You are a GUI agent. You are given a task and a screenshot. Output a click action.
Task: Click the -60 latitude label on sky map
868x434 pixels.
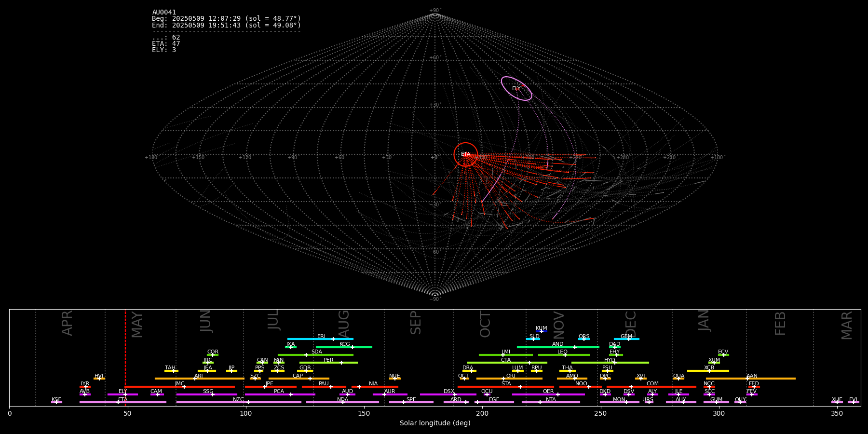click(434, 252)
